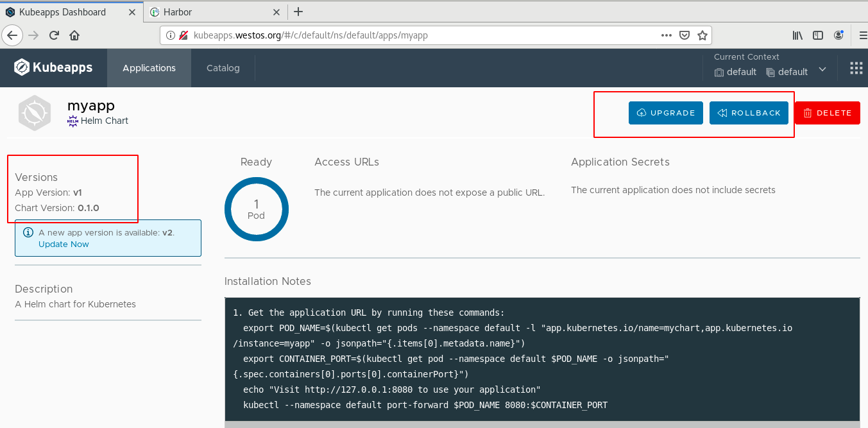The image size is (868, 428).
Task: Click the 'kubectl --namespace default port-forward' line
Action: (x=425, y=405)
